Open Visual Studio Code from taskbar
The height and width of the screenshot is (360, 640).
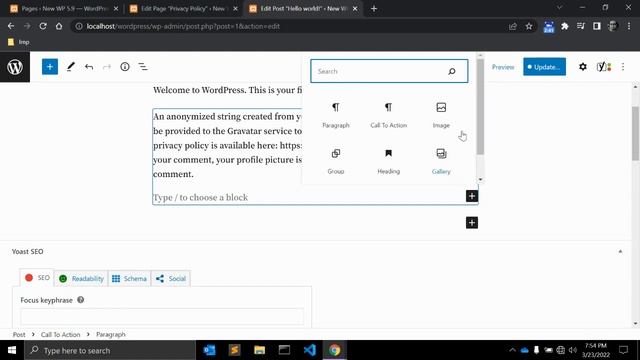pos(309,350)
